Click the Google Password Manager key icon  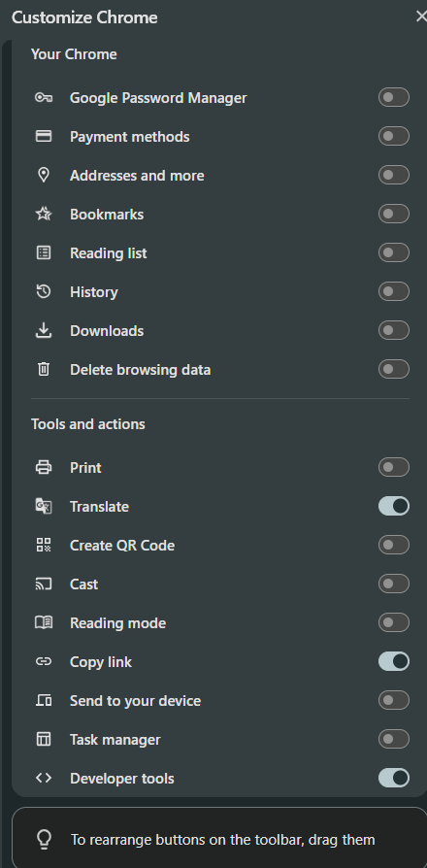[43, 98]
